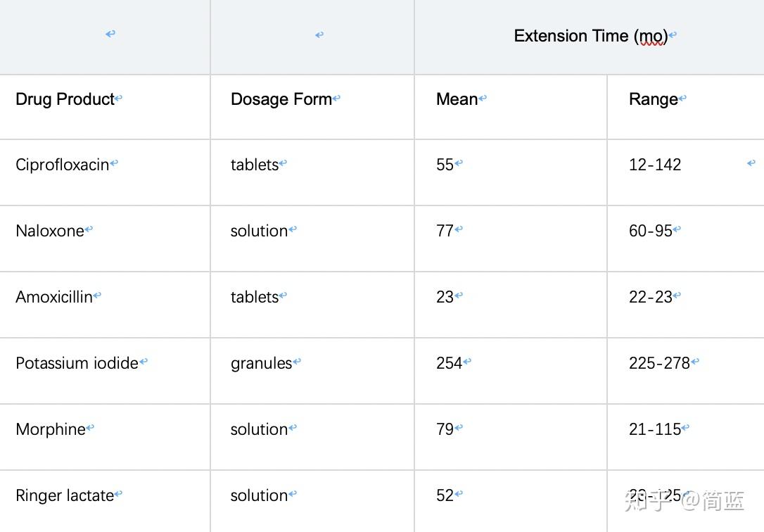Click the Zhihu watermark '知乎 @简蓝'

coord(684,500)
